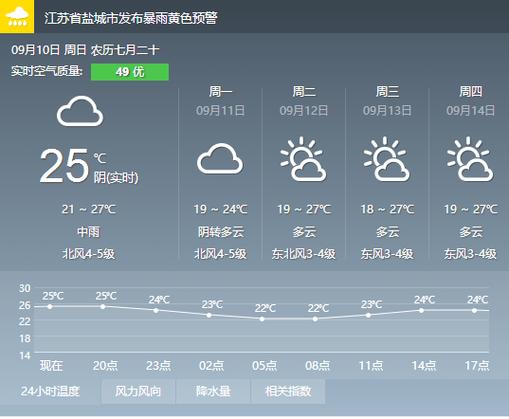The width and height of the screenshot is (509, 419).
Task: Click the chart point at 08点
Action: point(315,319)
